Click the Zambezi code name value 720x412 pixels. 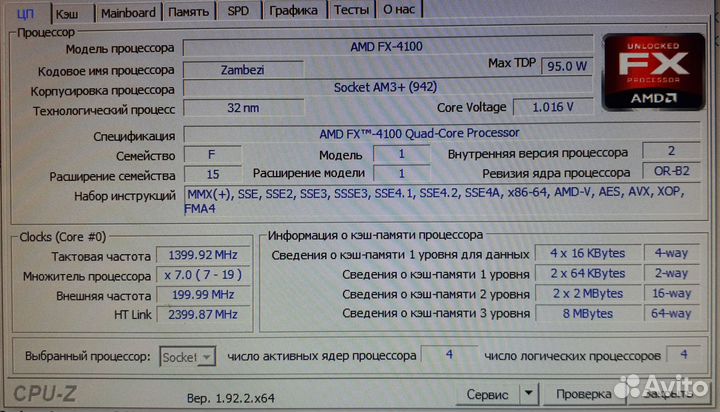coord(243,70)
